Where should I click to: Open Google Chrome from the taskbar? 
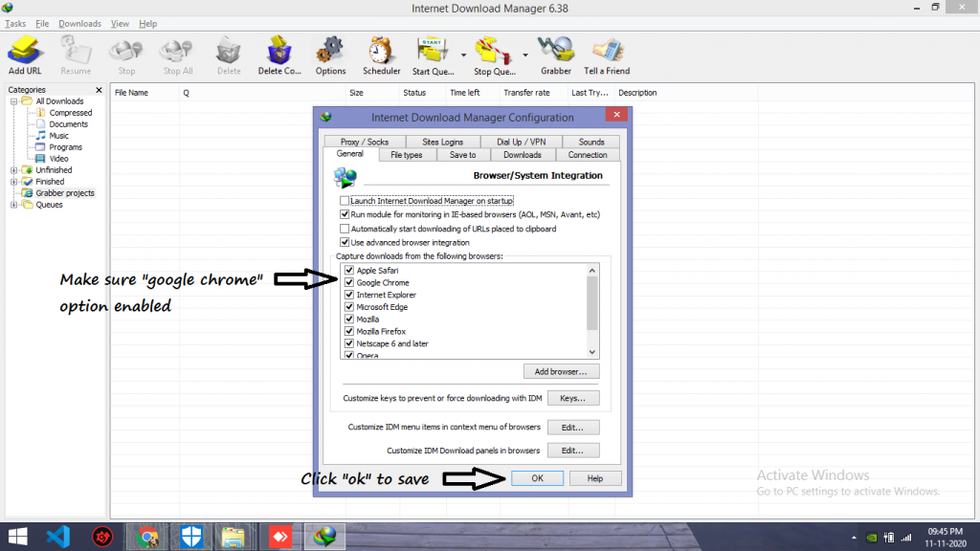[147, 537]
